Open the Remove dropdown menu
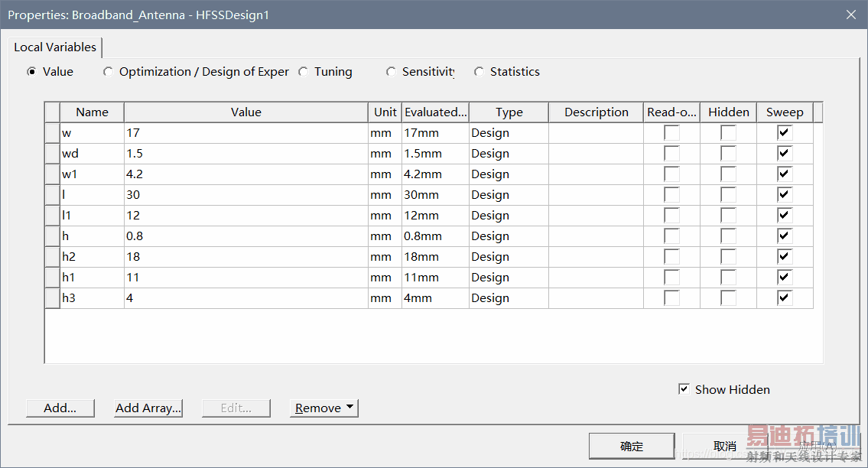The image size is (868, 468). pos(324,408)
